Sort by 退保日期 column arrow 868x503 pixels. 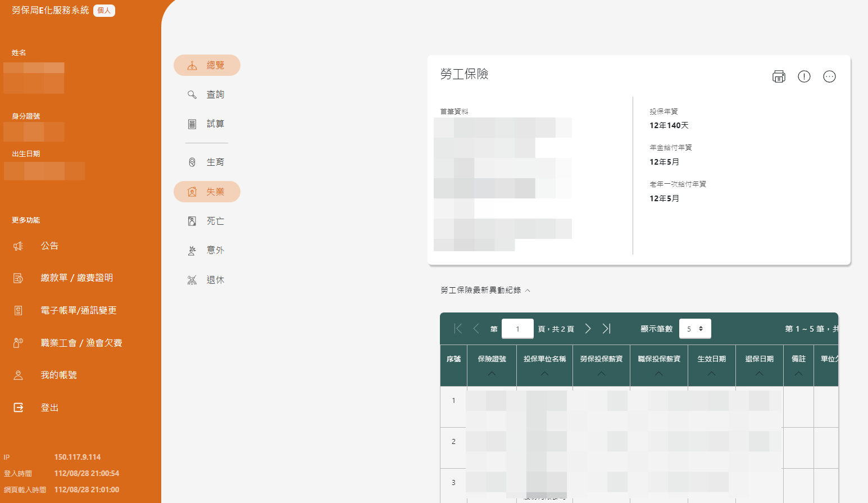[x=759, y=374]
